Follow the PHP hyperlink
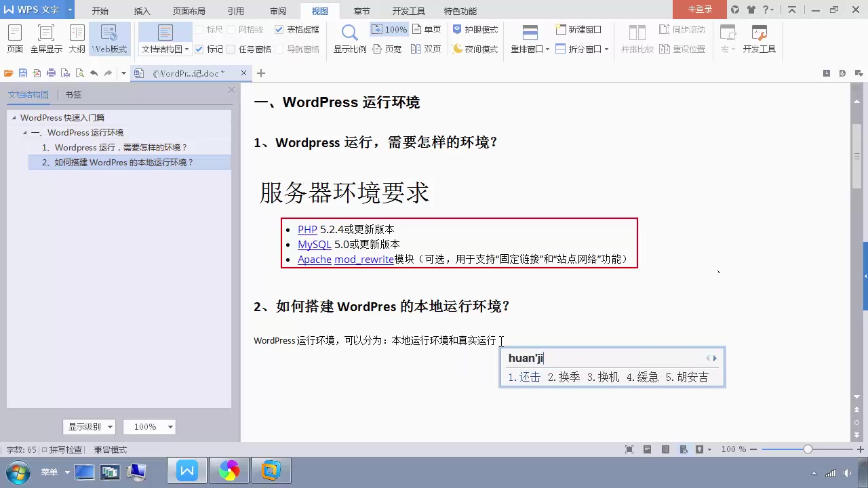The image size is (868, 488). tap(307, 229)
